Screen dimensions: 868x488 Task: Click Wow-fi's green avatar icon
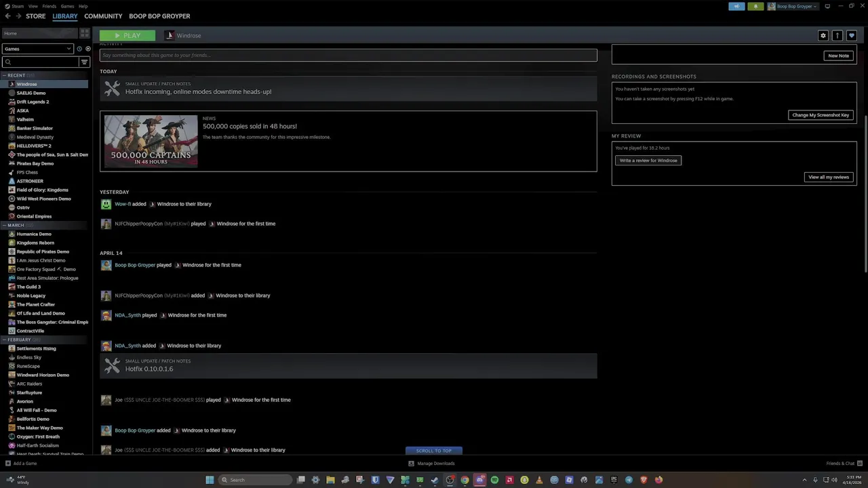pyautogui.click(x=106, y=204)
